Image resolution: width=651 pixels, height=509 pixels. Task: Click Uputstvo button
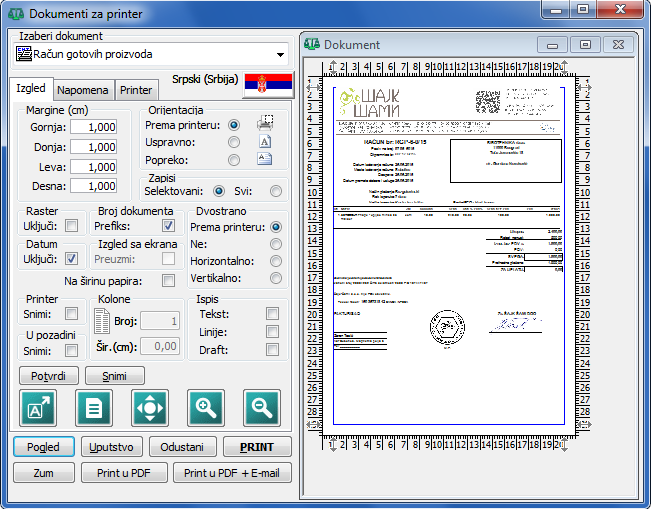point(111,447)
